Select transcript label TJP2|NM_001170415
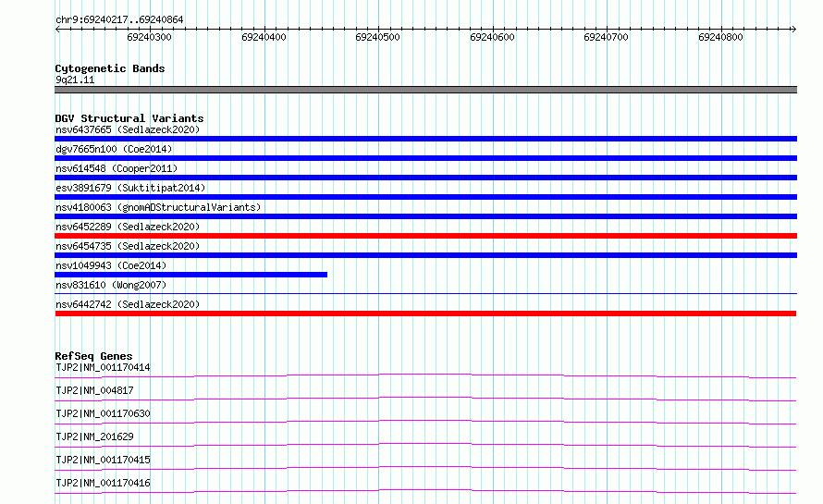 [x=103, y=460]
